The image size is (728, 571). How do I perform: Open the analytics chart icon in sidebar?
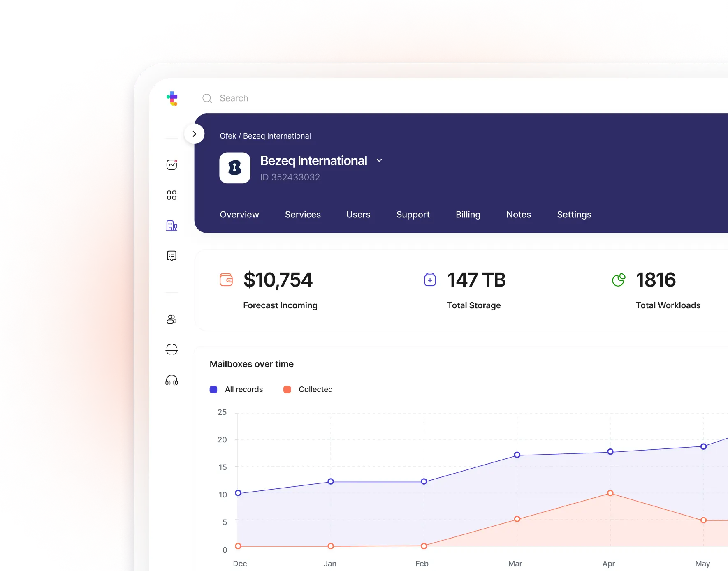tap(172, 165)
